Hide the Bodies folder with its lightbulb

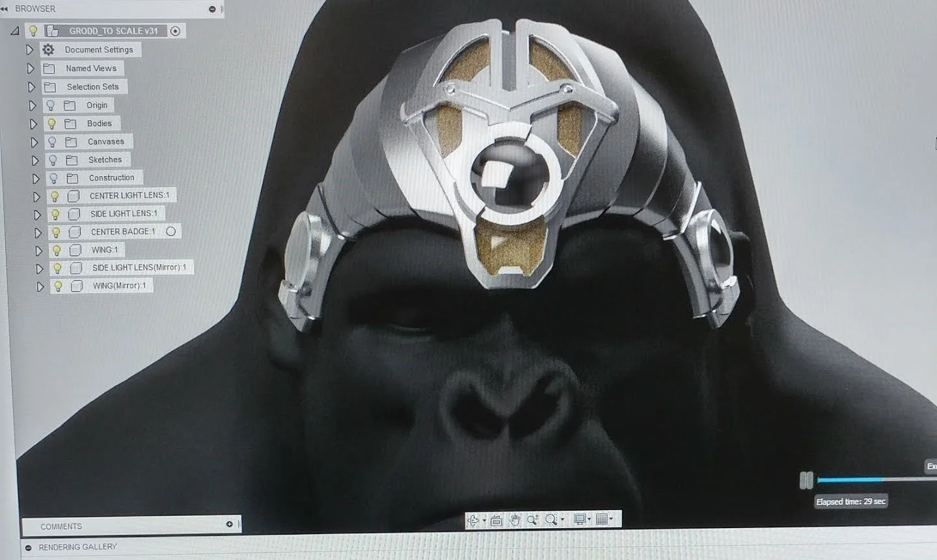(53, 123)
